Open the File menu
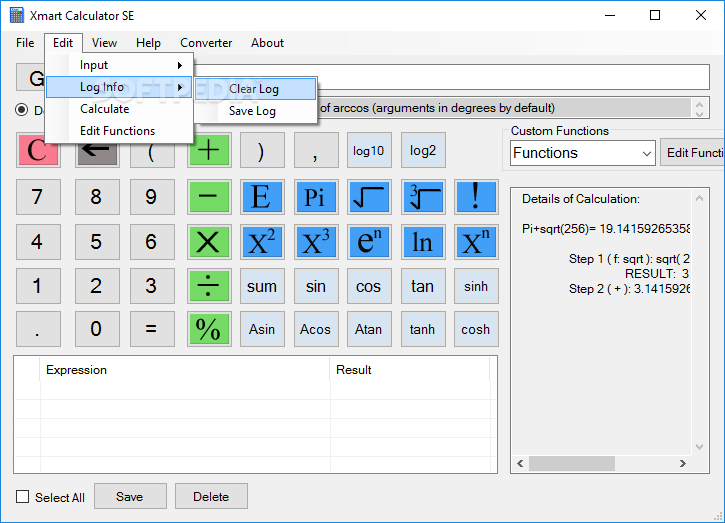The image size is (725, 523). pyautogui.click(x=25, y=43)
